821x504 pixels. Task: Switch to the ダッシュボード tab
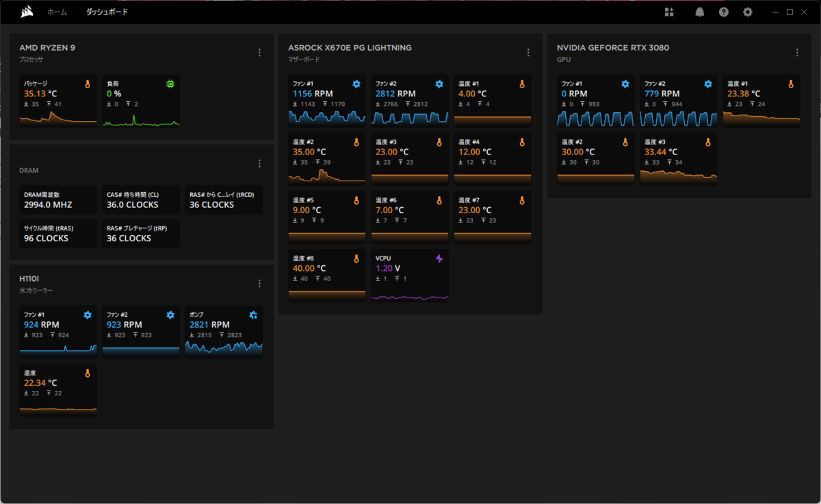pos(107,12)
